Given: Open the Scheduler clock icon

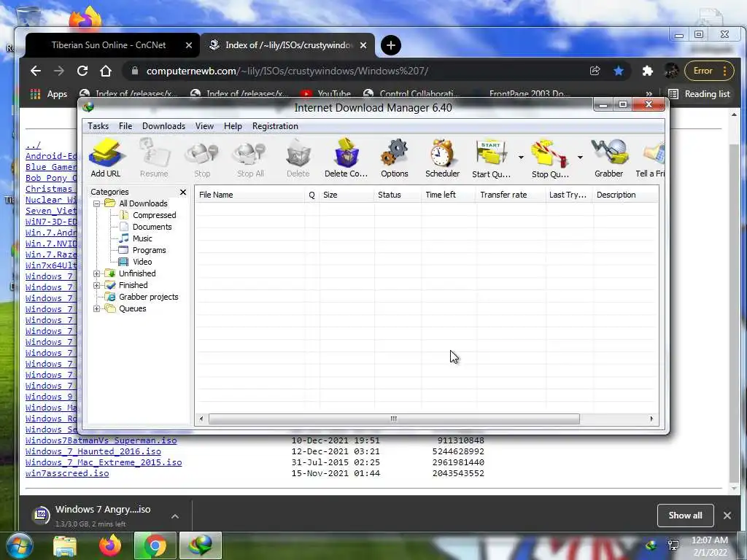Looking at the screenshot, I should [x=443, y=158].
